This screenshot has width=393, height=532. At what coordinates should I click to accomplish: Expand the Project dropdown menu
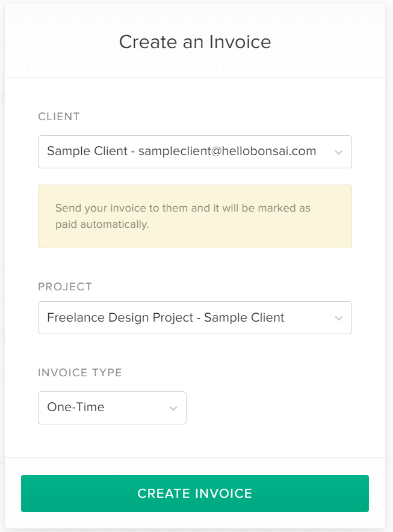click(x=195, y=317)
